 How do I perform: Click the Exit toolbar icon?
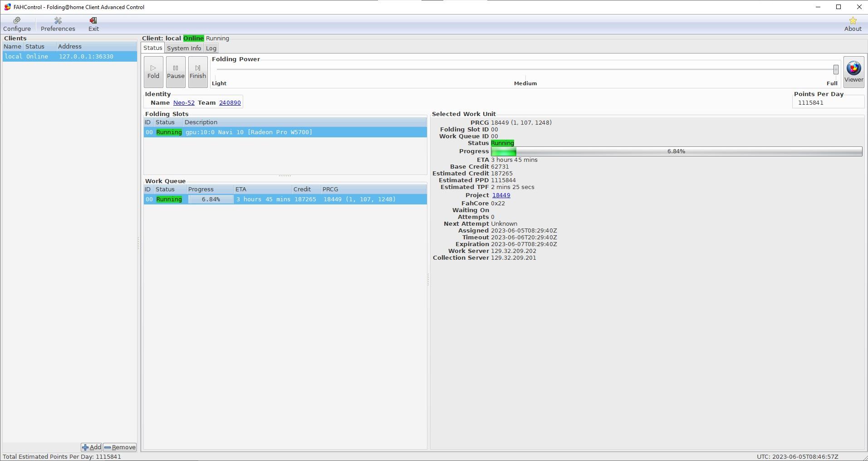(93, 24)
